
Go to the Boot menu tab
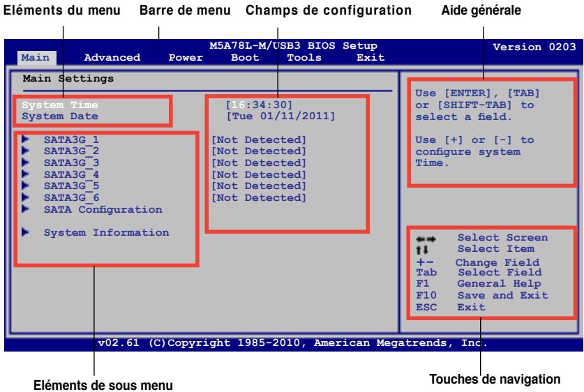245,57
